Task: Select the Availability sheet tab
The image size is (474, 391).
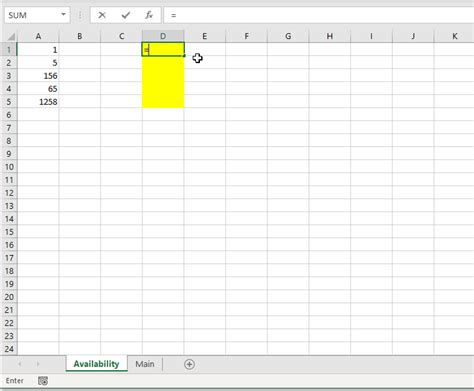Action: 96,364
